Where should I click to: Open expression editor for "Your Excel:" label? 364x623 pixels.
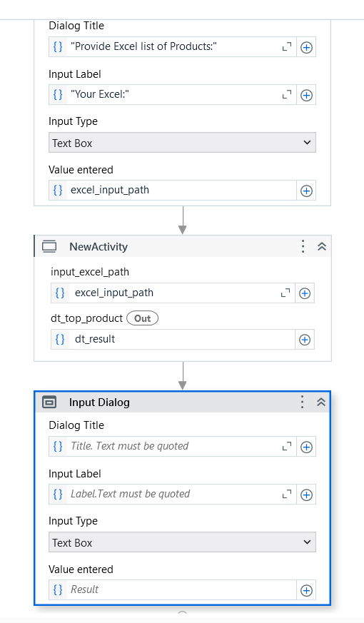[286, 95]
